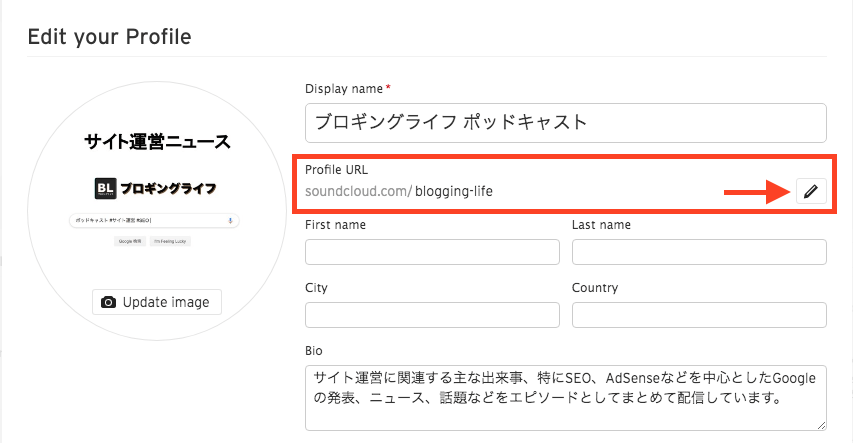The height and width of the screenshot is (443, 853).
Task: Click the pencil icon to edit Profile URL
Action: tap(811, 191)
